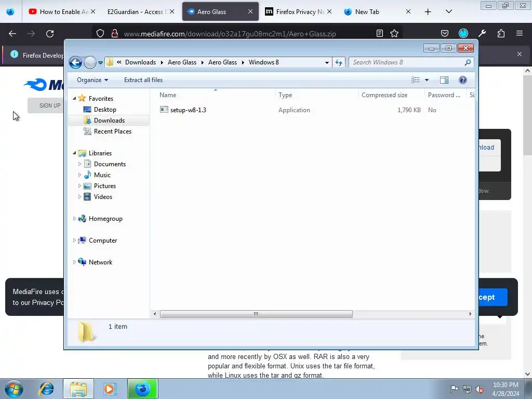532x399 pixels.
Task: Open a new Firefox tab with plus
Action: click(428, 12)
